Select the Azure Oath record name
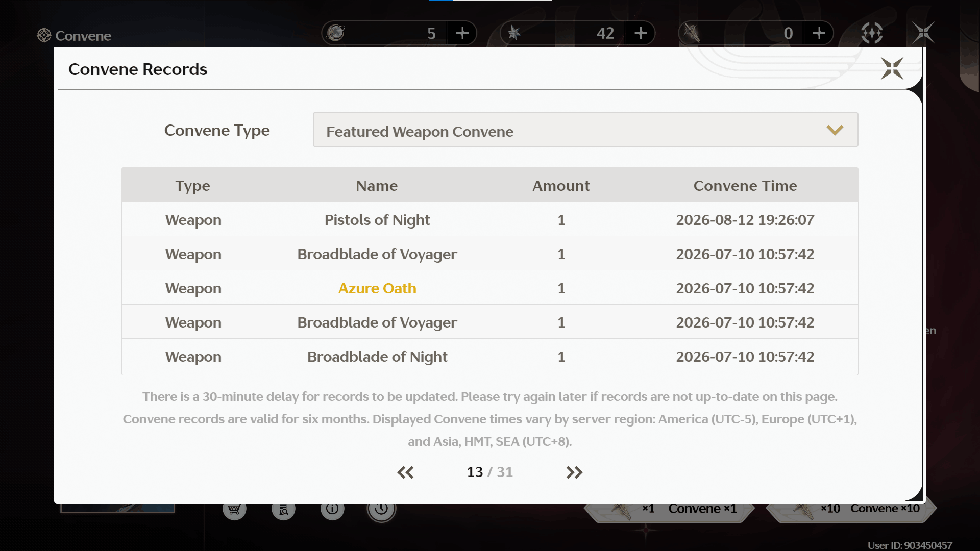Viewport: 980px width, 551px height. click(377, 288)
